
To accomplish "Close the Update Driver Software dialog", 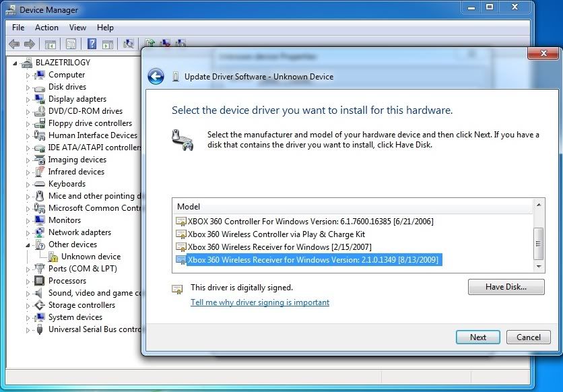I will (x=543, y=53).
